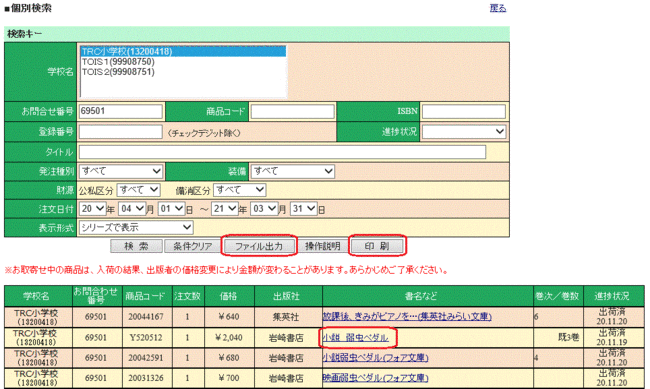Click the 条件クリア button
Viewport: 650px width, 389px height.
pos(192,246)
